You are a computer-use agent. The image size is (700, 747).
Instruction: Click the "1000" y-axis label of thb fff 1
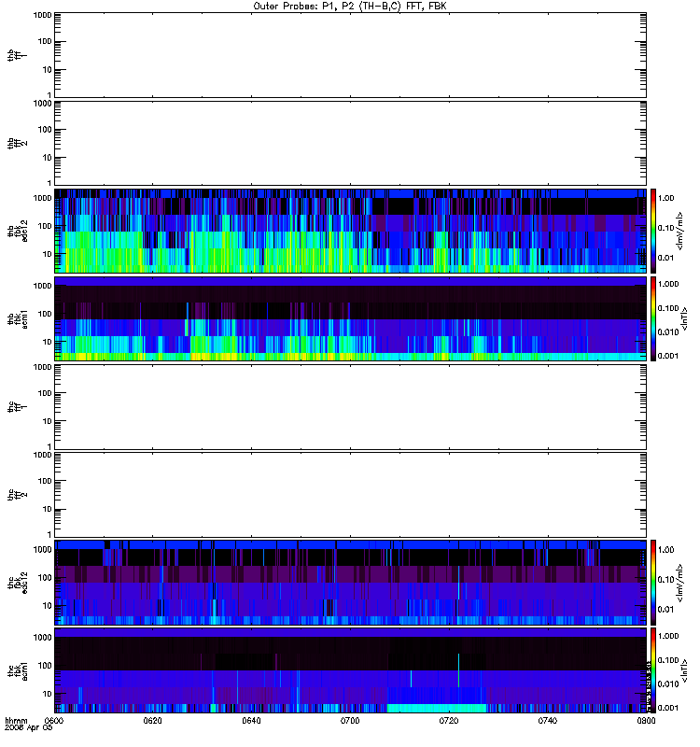(x=42, y=15)
